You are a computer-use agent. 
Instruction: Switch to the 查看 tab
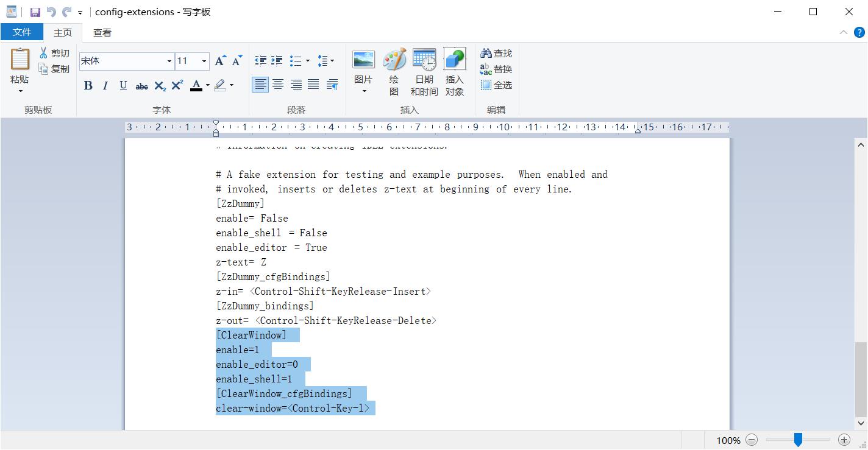point(102,32)
